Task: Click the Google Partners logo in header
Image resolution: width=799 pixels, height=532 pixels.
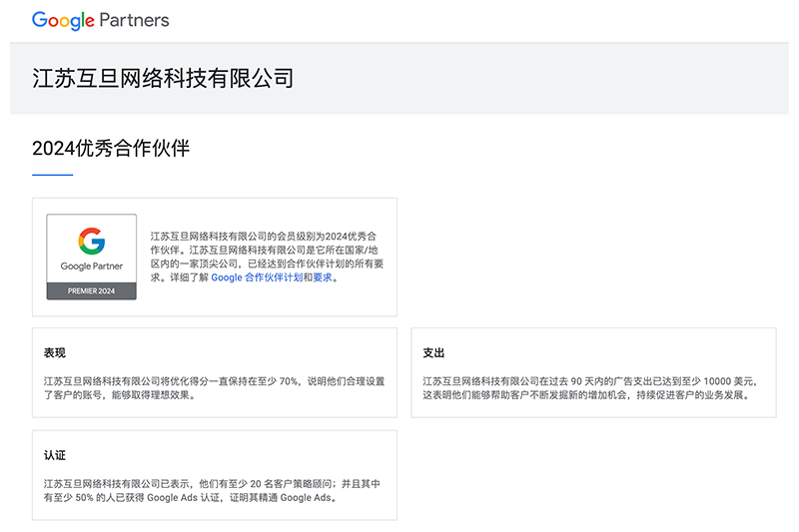Action: pyautogui.click(x=100, y=20)
